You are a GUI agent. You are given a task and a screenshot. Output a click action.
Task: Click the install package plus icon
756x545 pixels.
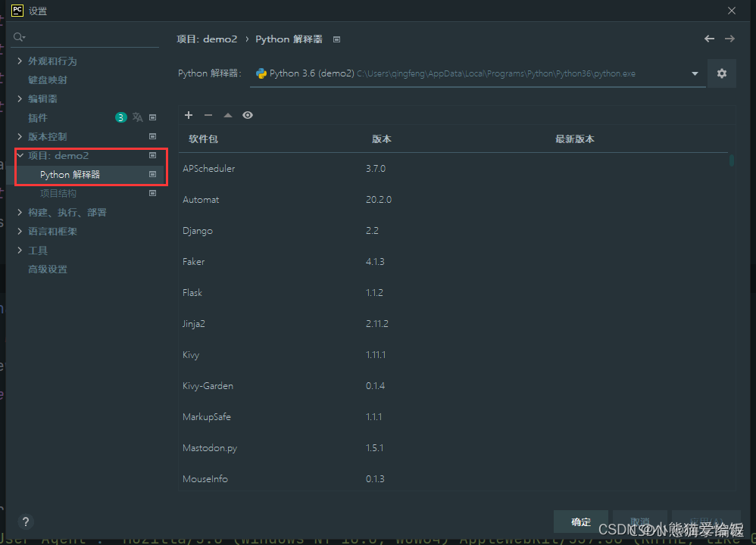click(x=189, y=115)
